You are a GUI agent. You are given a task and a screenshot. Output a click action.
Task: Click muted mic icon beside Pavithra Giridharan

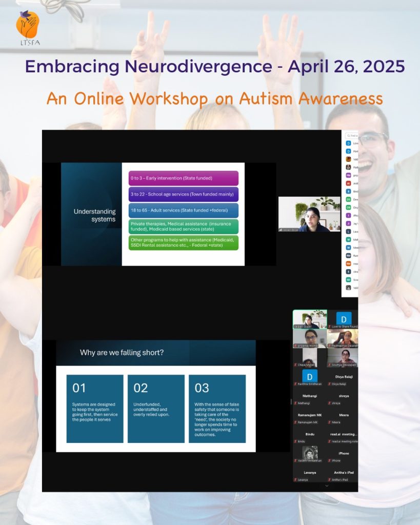pos(296,384)
